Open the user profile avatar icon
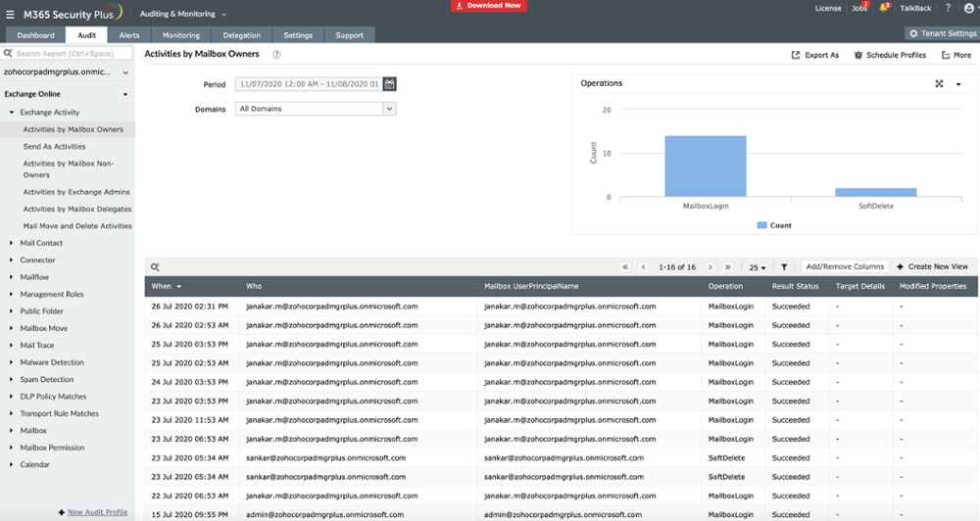 pyautogui.click(x=969, y=8)
